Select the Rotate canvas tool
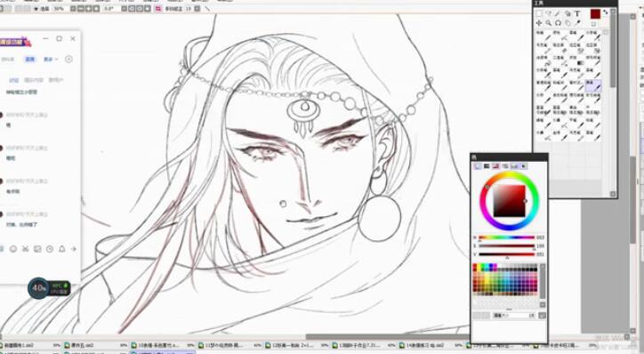Viewport: 644px width, 354px height. [558, 23]
